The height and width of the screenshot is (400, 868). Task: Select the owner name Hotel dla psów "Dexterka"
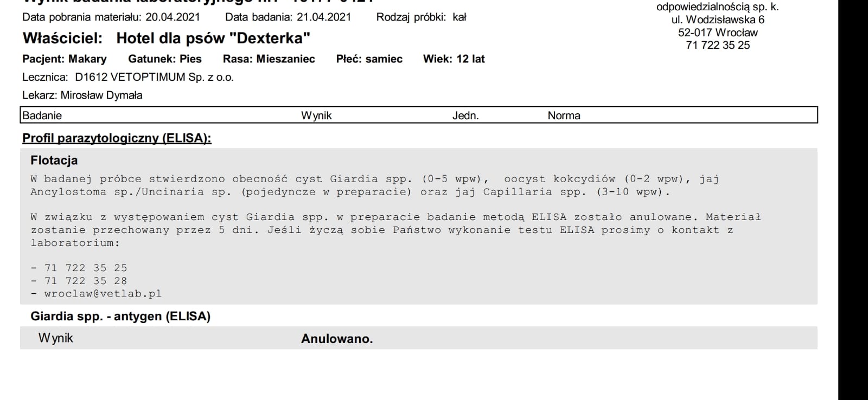click(213, 38)
